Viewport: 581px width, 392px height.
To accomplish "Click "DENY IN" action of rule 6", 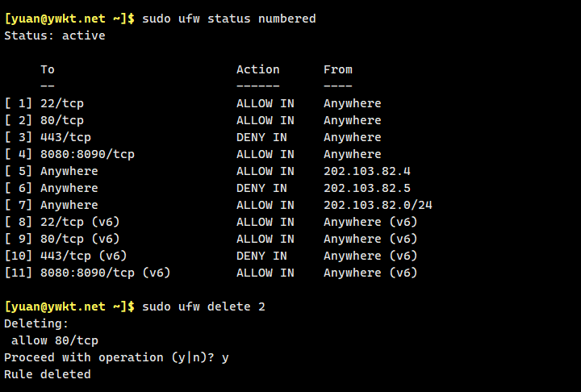I will coord(261,188).
